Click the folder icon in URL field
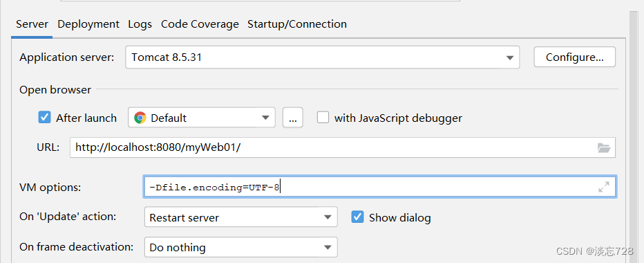 pos(604,147)
